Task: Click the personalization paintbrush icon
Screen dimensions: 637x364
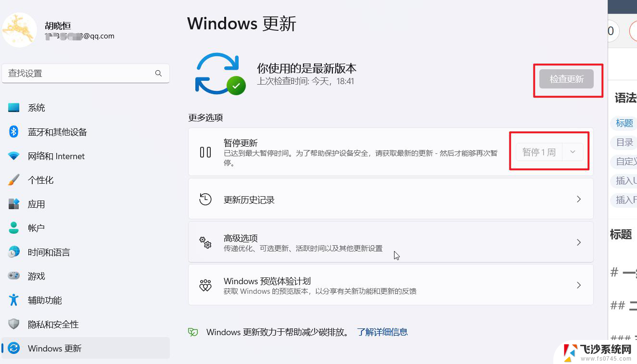Action: (x=13, y=180)
